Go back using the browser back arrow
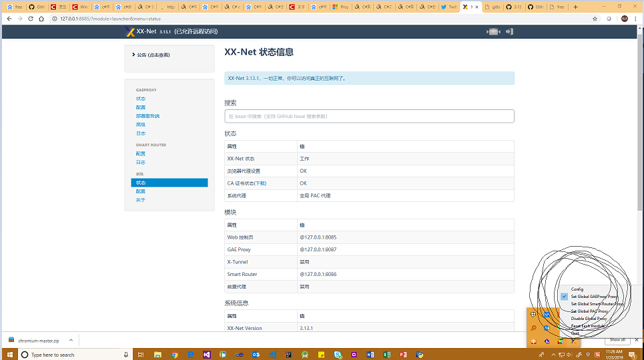The height and width of the screenshot is (360, 644). click(x=9, y=19)
